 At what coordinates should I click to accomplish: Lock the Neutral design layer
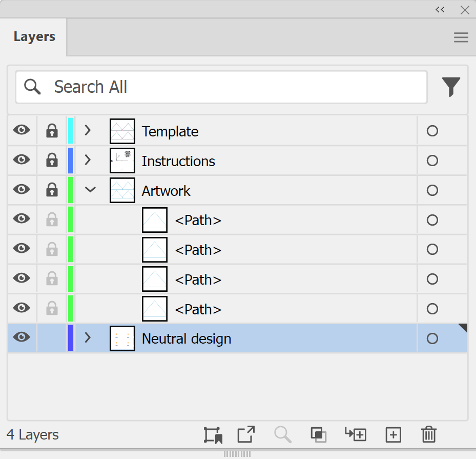pos(52,338)
